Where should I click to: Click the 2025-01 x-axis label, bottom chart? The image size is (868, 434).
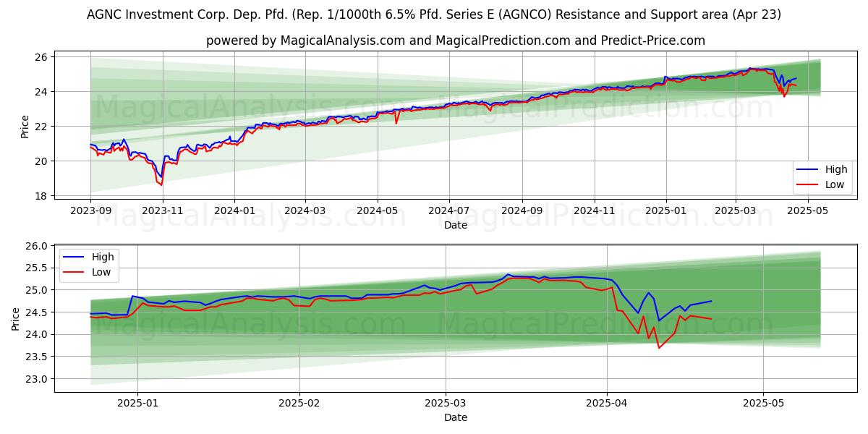pos(138,403)
